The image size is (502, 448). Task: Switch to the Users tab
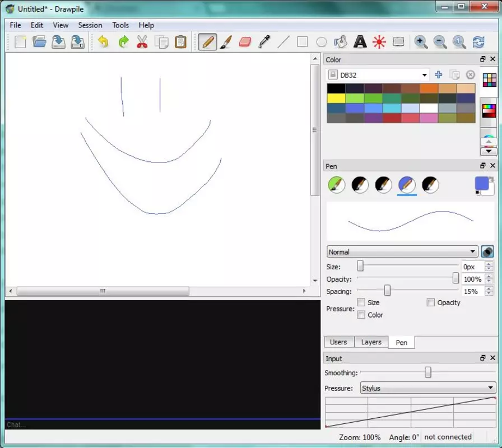[339, 342]
